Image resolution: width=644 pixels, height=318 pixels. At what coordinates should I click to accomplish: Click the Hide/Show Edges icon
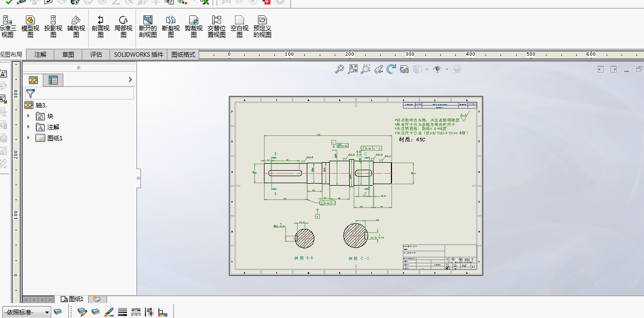click(149, 312)
